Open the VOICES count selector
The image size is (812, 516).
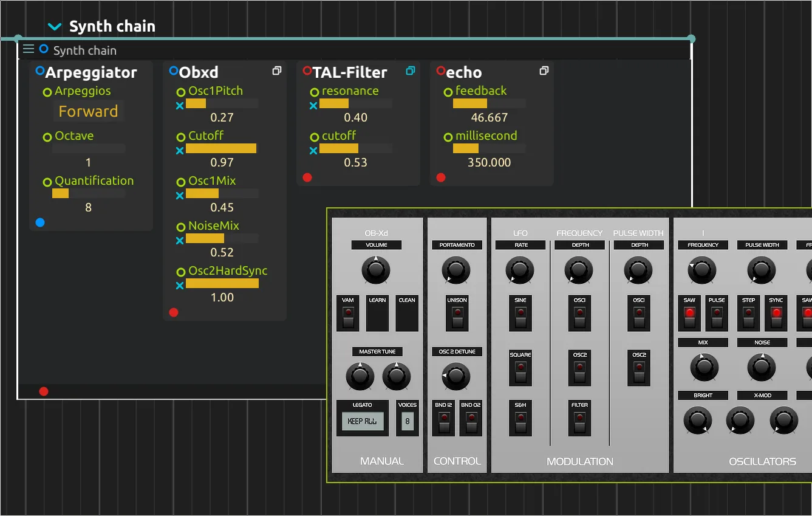point(408,421)
